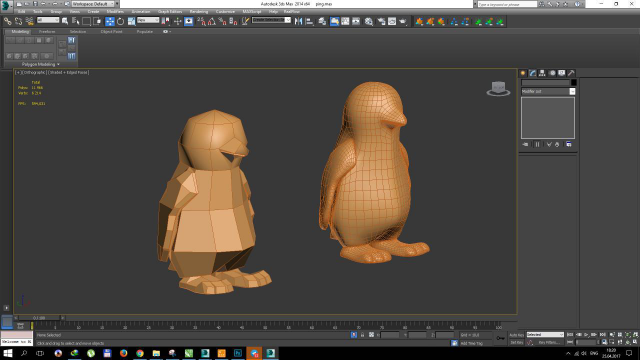This screenshot has height=360, width=640.
Task: Toggle the selection lock icon
Action: click(x=362, y=335)
